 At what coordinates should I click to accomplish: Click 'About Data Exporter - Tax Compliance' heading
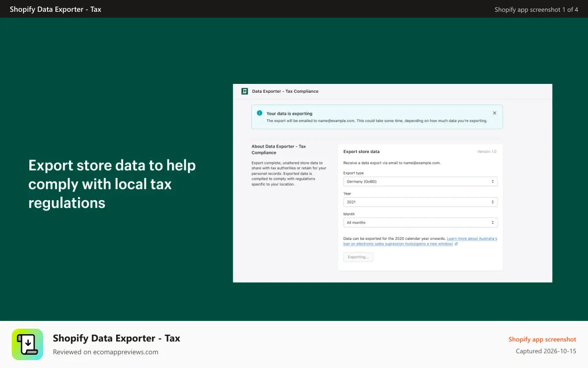279,150
